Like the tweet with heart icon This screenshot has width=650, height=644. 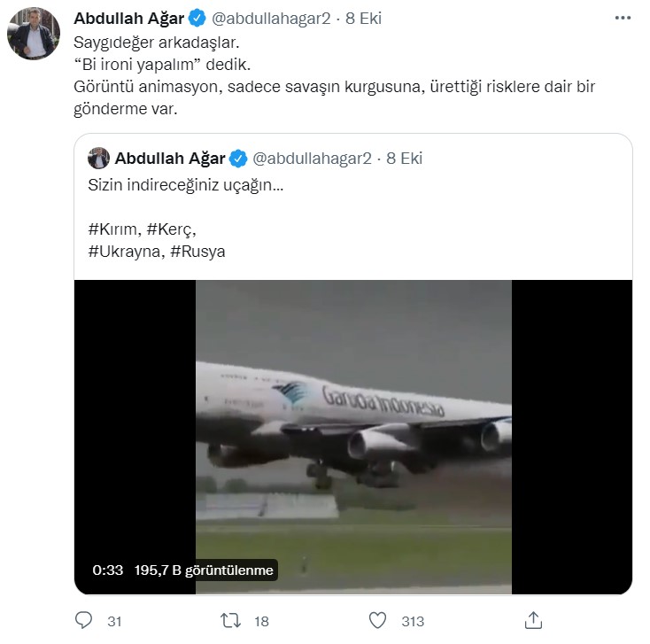378,621
